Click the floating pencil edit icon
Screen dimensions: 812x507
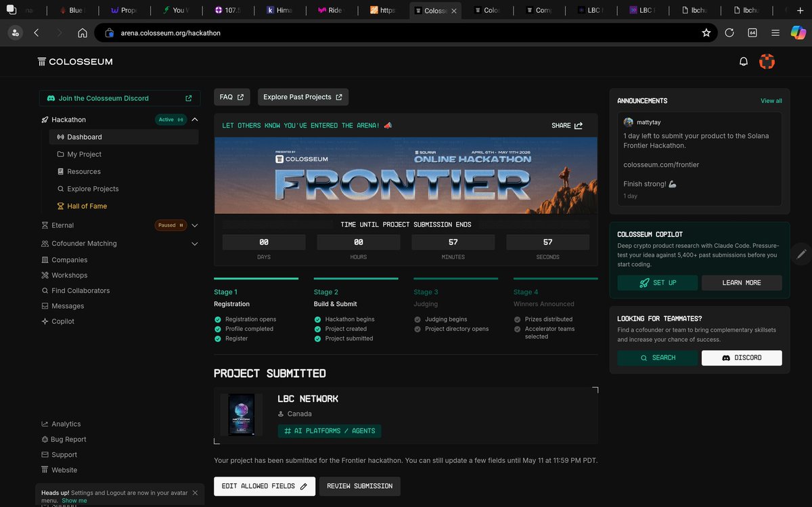click(802, 253)
